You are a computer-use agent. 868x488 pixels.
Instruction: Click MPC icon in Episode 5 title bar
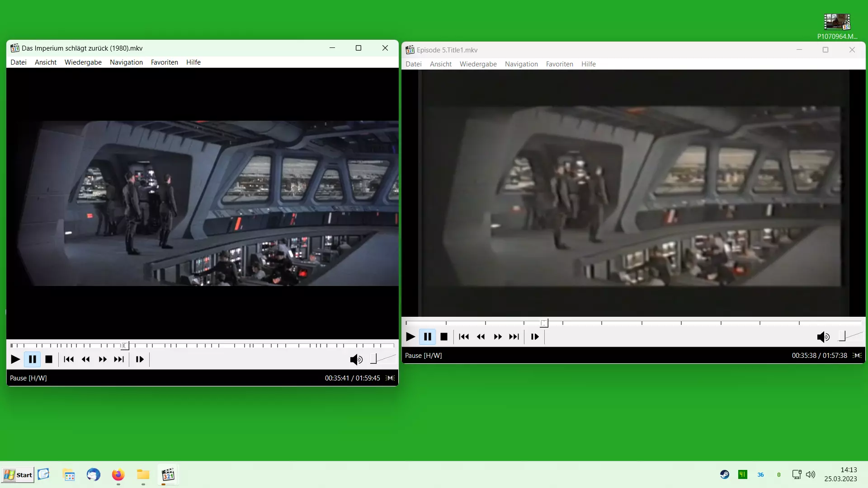point(410,50)
